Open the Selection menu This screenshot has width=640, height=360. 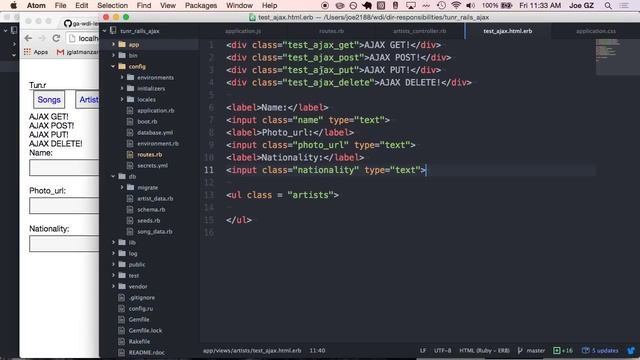(112, 5)
